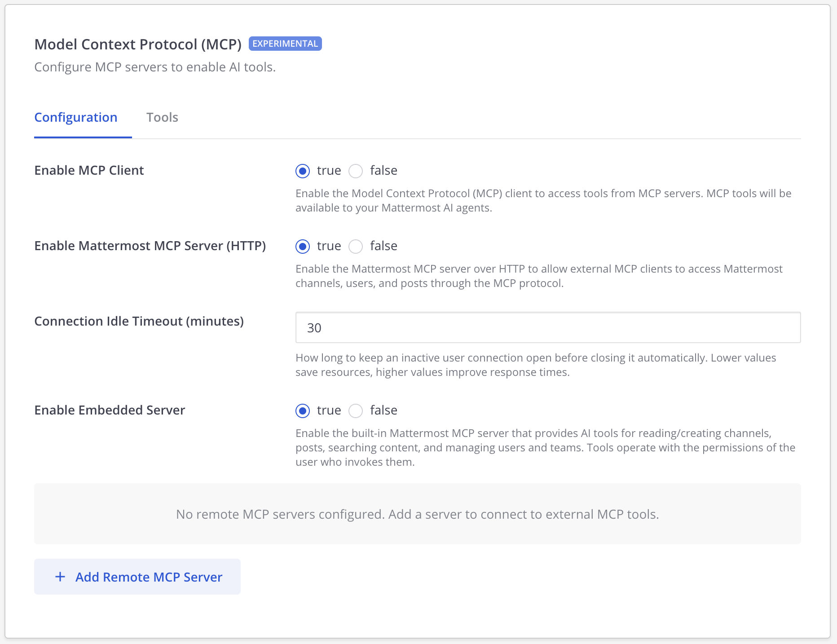This screenshot has height=644, width=837.
Task: Open the Configuration tab
Action: (76, 117)
